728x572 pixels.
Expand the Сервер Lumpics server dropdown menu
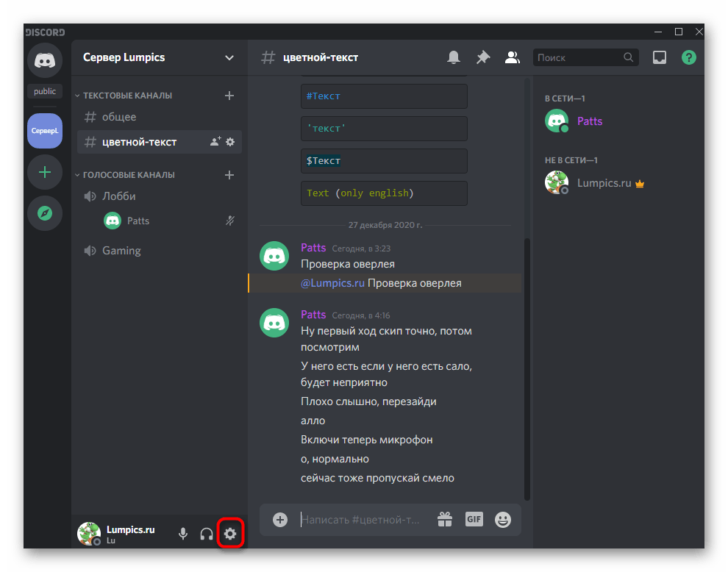(x=229, y=57)
